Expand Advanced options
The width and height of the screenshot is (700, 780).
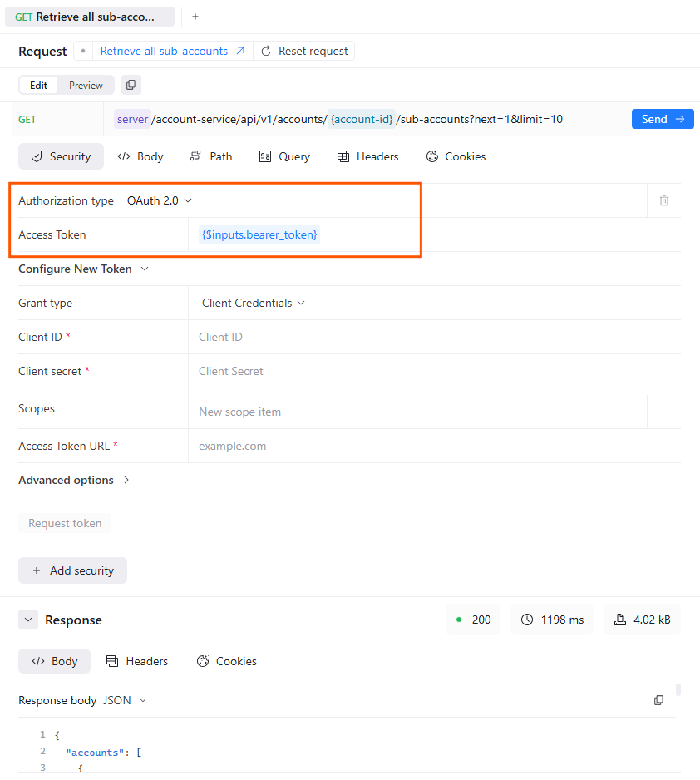(74, 480)
